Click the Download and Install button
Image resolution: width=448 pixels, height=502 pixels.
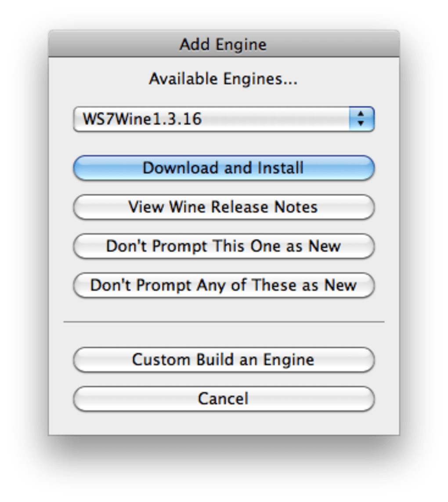click(x=223, y=168)
